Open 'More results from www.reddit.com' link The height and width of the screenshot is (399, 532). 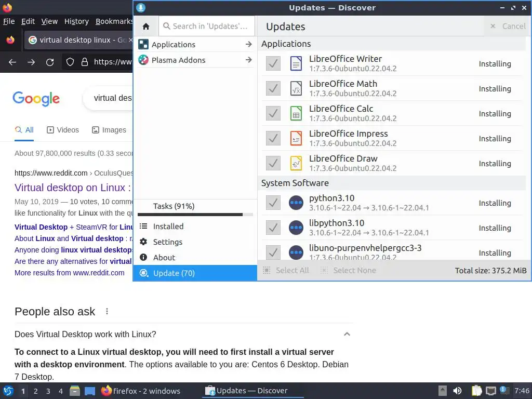click(69, 273)
